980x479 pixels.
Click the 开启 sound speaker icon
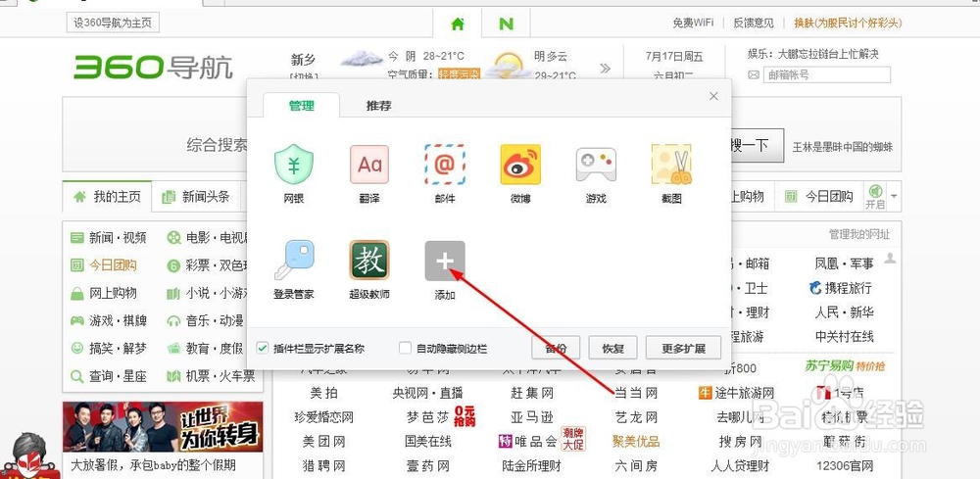(875, 191)
